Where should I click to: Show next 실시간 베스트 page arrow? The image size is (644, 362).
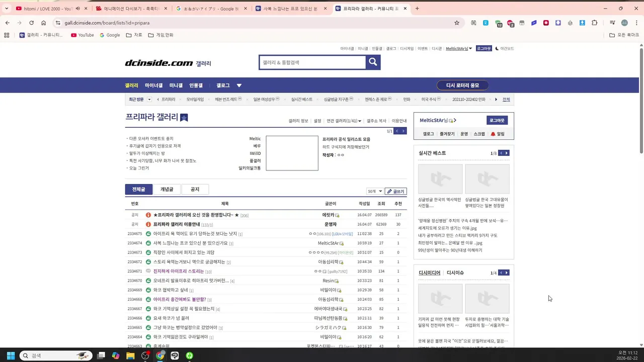tap(507, 153)
